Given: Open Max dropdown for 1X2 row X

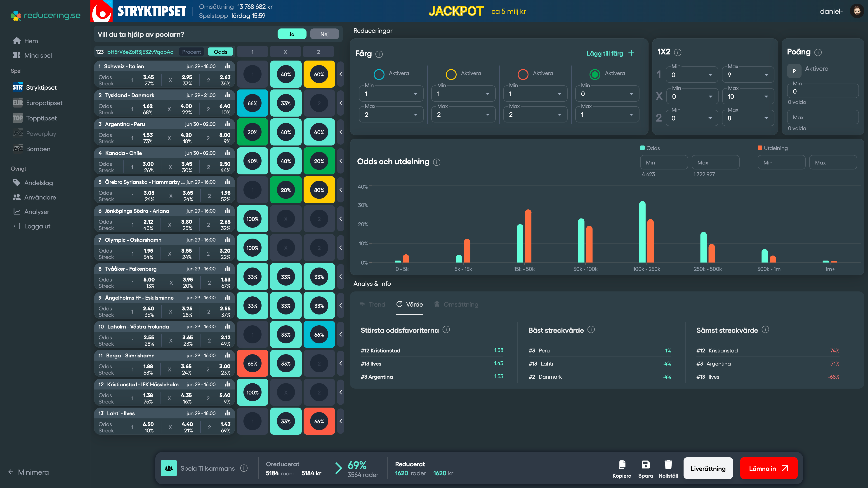Looking at the screenshot, I should [748, 97].
